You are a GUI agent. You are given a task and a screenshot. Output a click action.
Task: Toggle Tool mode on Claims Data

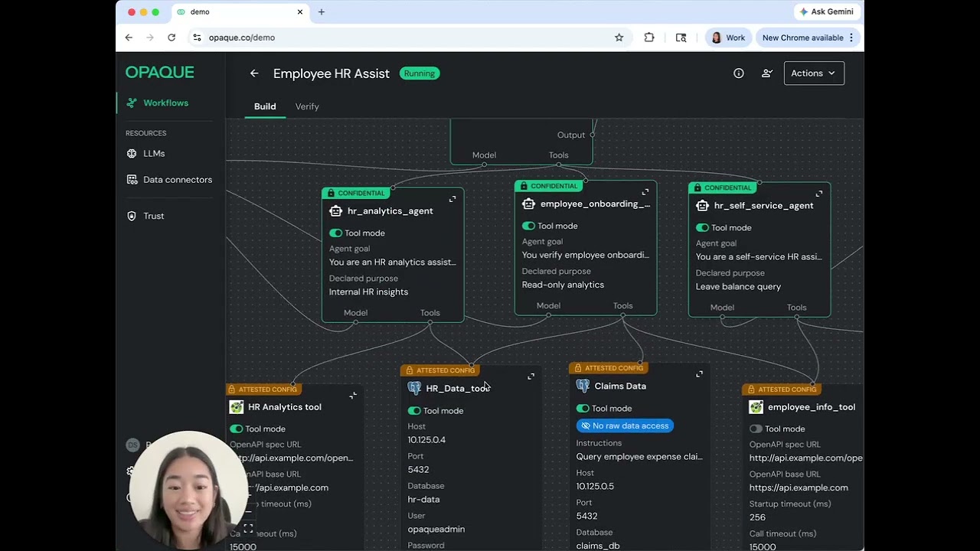[583, 409]
